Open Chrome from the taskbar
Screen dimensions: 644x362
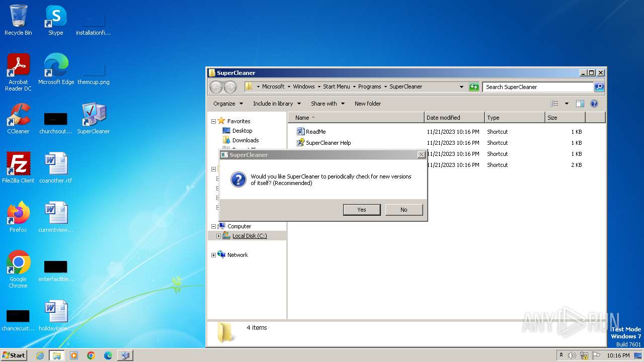[91, 355]
